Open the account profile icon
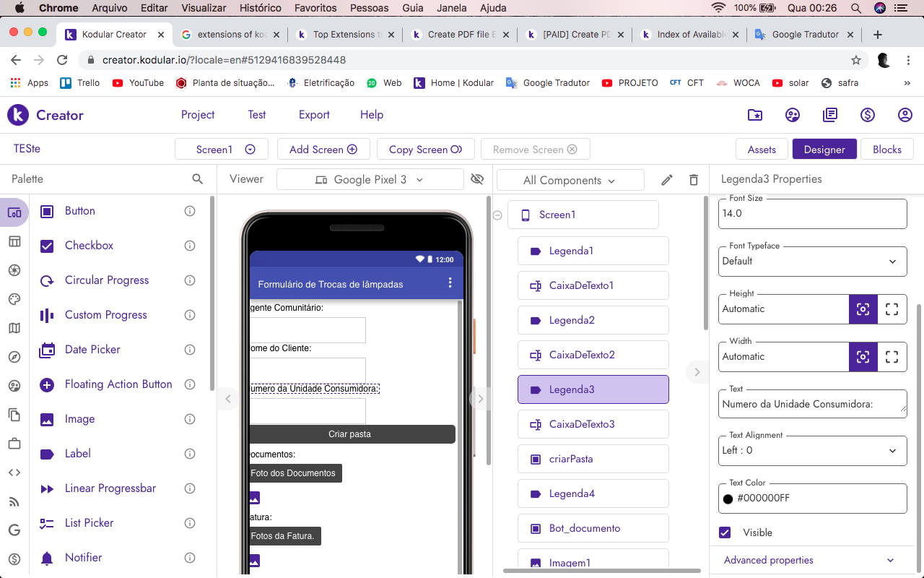Image resolution: width=924 pixels, height=578 pixels. coord(905,115)
